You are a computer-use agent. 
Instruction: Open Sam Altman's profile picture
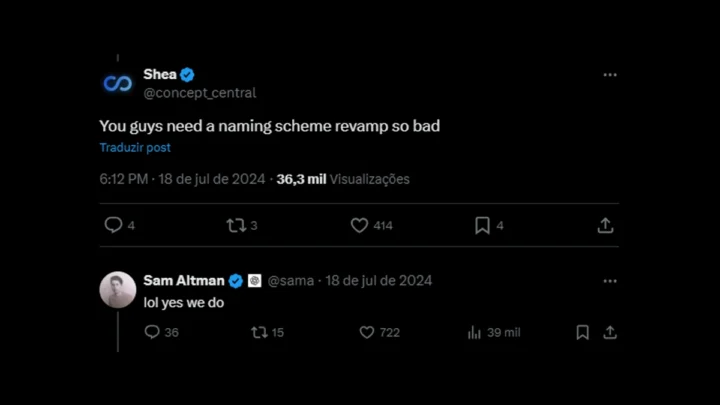pyautogui.click(x=118, y=289)
